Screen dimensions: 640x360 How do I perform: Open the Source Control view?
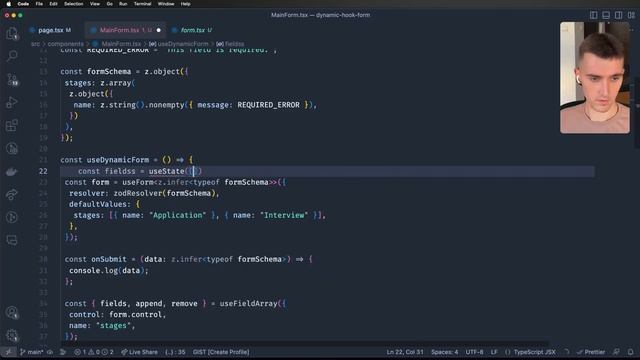pos(12,79)
